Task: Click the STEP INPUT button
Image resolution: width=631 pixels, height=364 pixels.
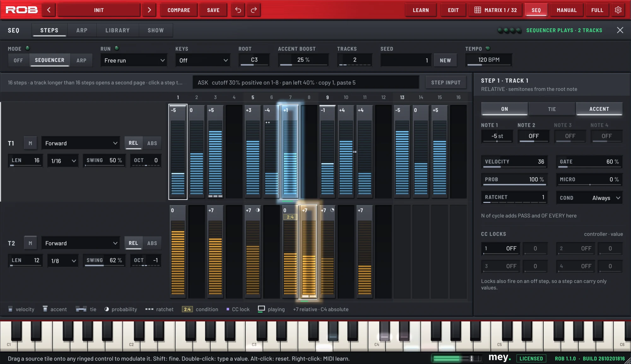Action: [x=446, y=82]
